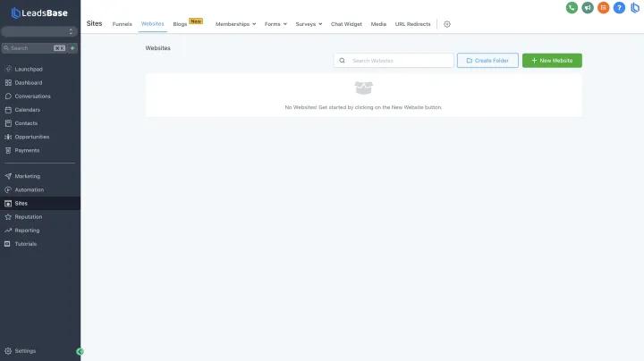
Task: Click the LeadsBase logo
Action: click(39, 13)
